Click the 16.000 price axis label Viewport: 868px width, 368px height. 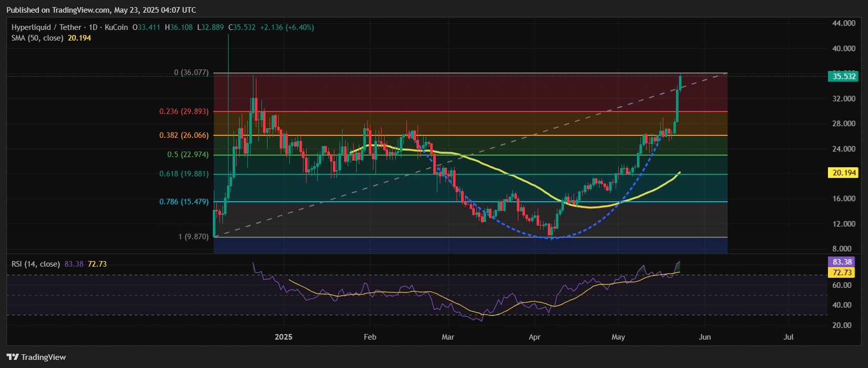(x=844, y=199)
